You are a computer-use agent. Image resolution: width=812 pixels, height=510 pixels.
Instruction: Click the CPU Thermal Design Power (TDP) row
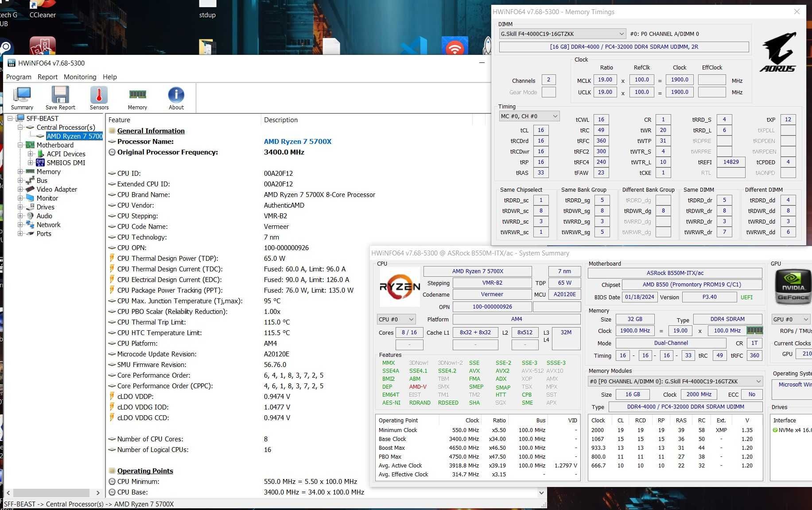tap(298, 258)
